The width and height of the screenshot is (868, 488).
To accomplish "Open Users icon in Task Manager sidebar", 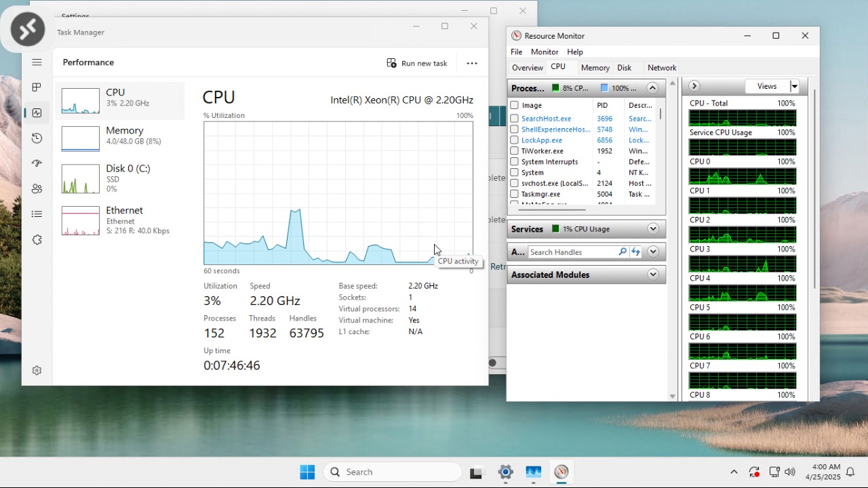I will pyautogui.click(x=37, y=189).
